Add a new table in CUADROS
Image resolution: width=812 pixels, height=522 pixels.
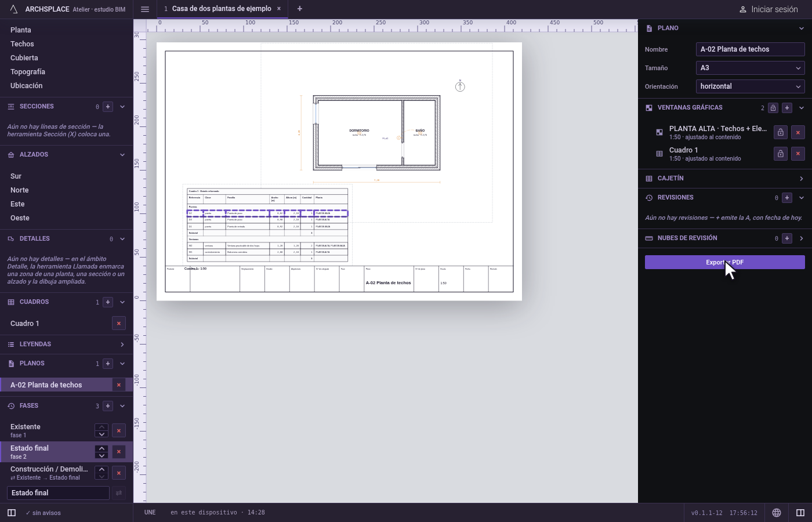108,302
